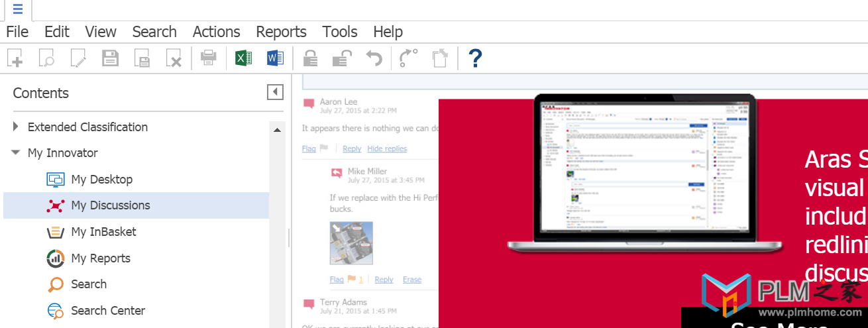Click Flag under Mike Miller's reply
The width and height of the screenshot is (868, 328).
pyautogui.click(x=337, y=280)
